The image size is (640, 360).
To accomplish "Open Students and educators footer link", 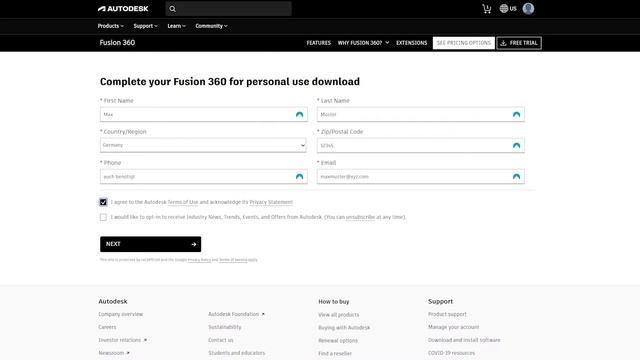I will 237,353.
